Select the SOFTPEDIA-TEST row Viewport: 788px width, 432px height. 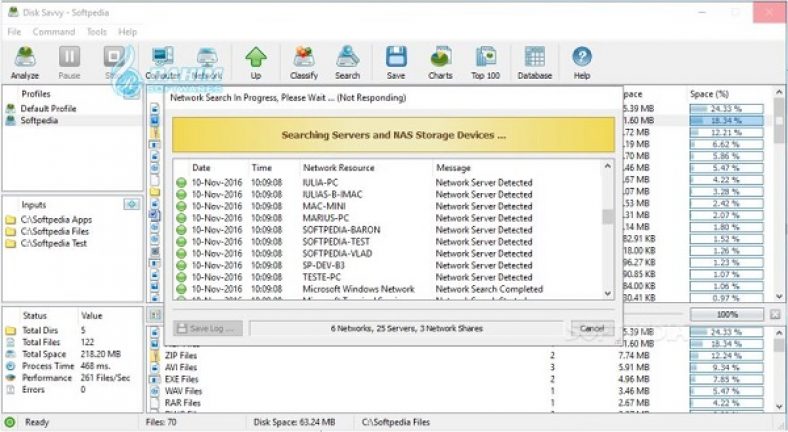[387, 242]
